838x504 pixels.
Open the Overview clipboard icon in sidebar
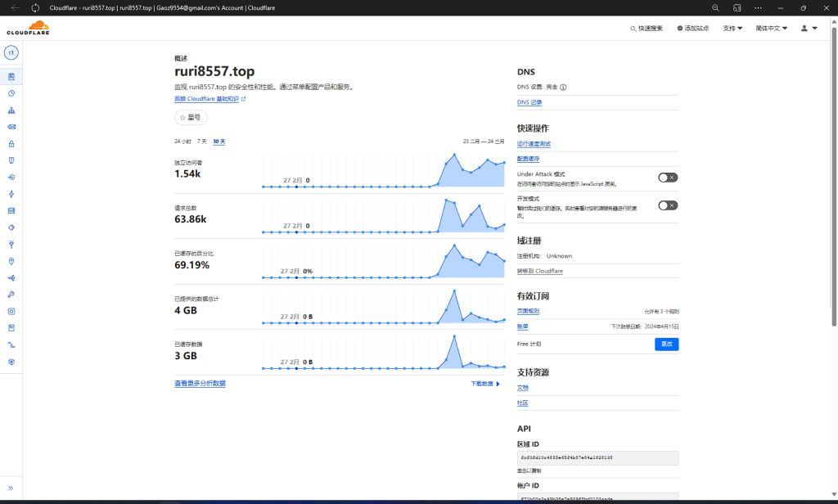click(11, 76)
